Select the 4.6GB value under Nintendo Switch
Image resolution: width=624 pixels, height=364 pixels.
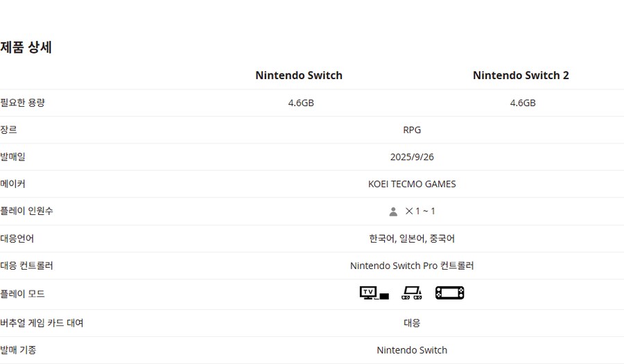301,103
